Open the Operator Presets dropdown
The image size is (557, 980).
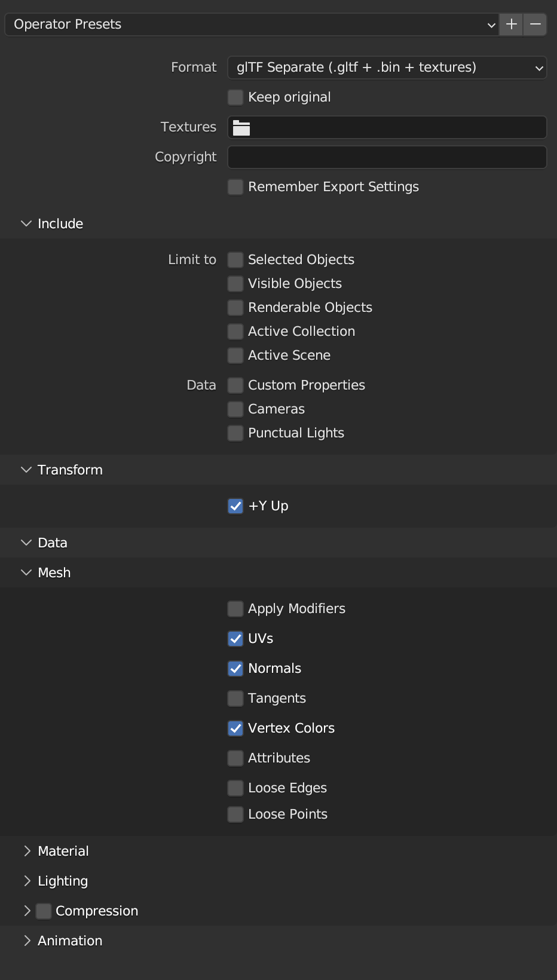pyautogui.click(x=251, y=24)
